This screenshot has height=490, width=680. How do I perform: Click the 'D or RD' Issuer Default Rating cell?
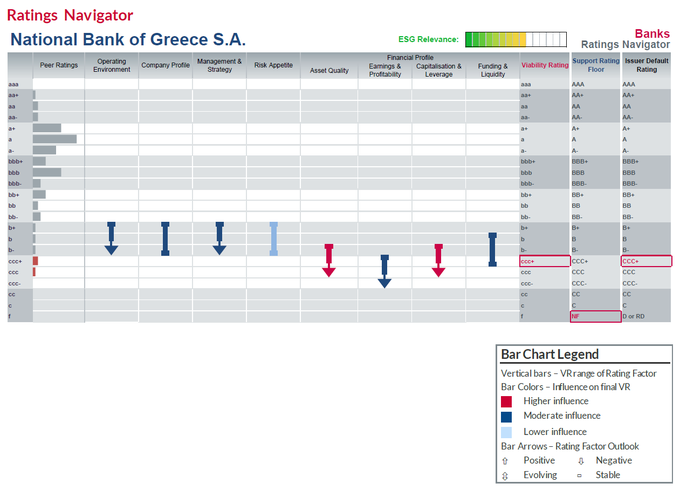click(x=634, y=317)
